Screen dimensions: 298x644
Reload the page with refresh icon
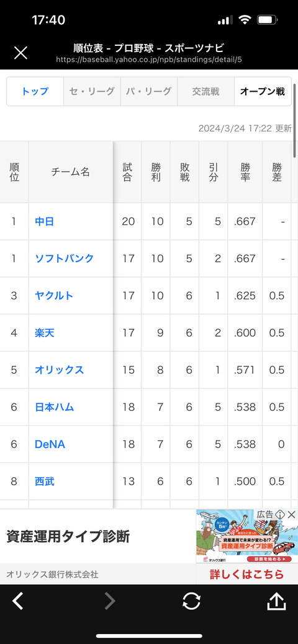191,601
